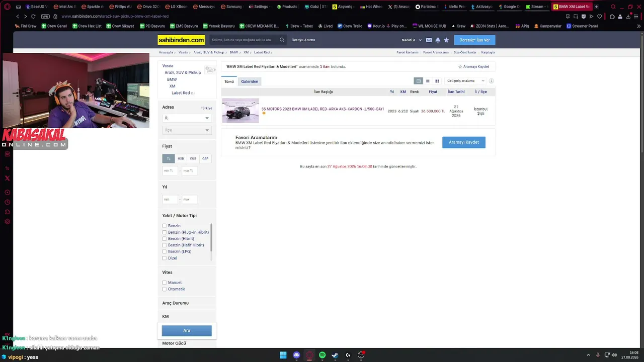Open Spotify from the taskbar
This screenshot has width=644, height=362.
(322, 355)
